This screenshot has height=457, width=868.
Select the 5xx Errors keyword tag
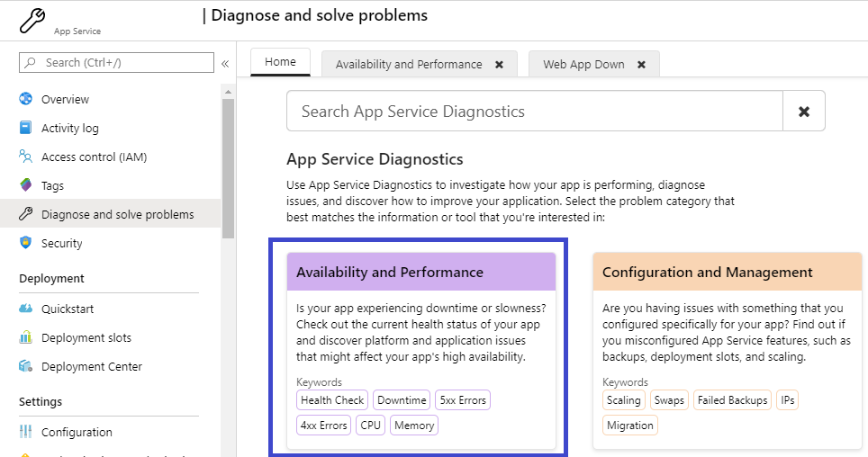(463, 400)
